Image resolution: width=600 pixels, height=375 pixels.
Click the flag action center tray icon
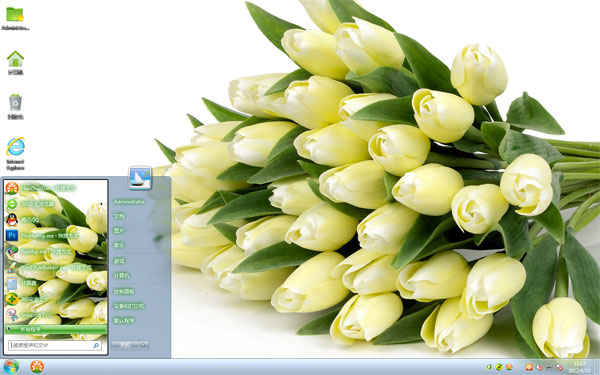click(x=539, y=367)
